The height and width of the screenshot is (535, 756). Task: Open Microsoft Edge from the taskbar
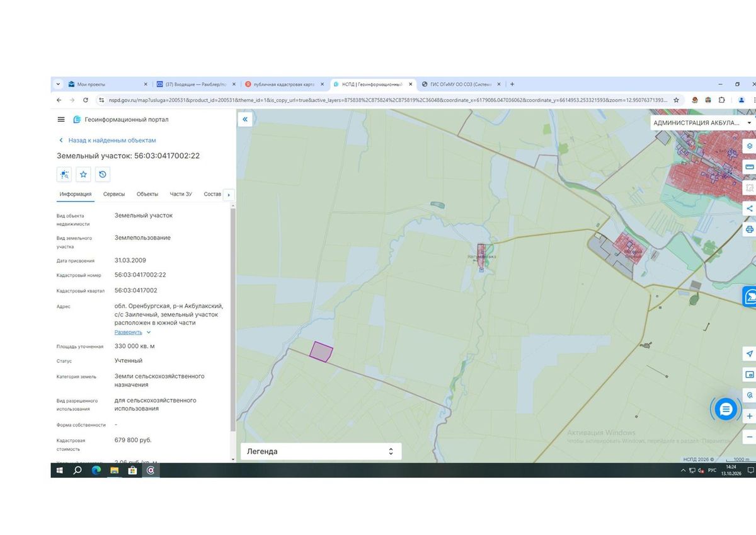[96, 470]
